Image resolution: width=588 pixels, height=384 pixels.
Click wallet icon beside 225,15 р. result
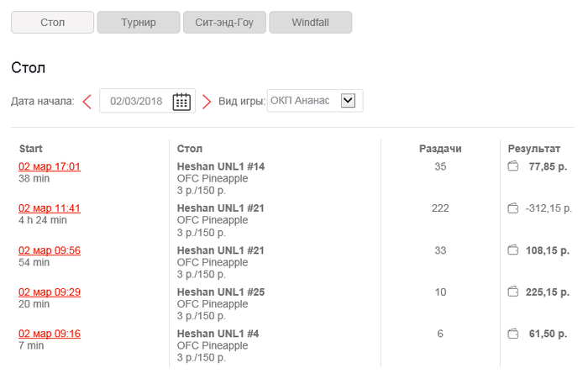513,292
